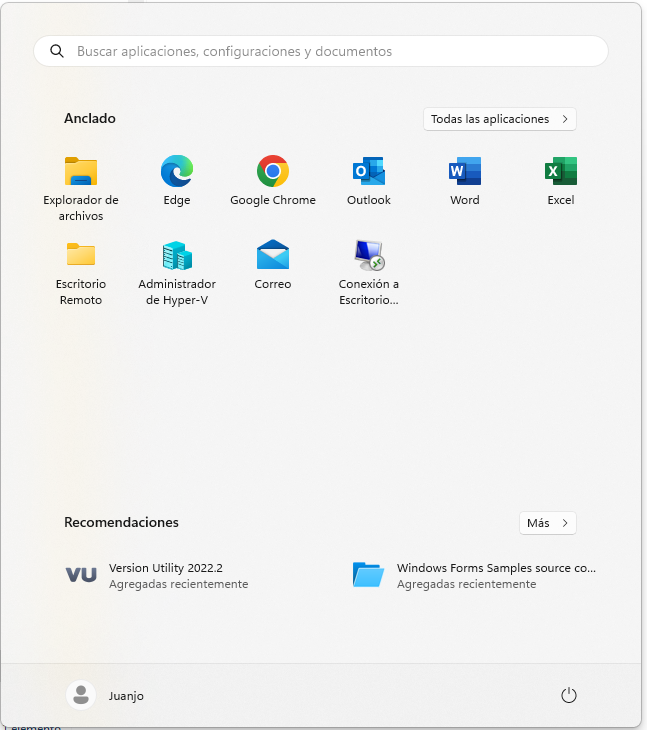Open Google Chrome pinned icon
The height and width of the screenshot is (730, 647).
[273, 173]
